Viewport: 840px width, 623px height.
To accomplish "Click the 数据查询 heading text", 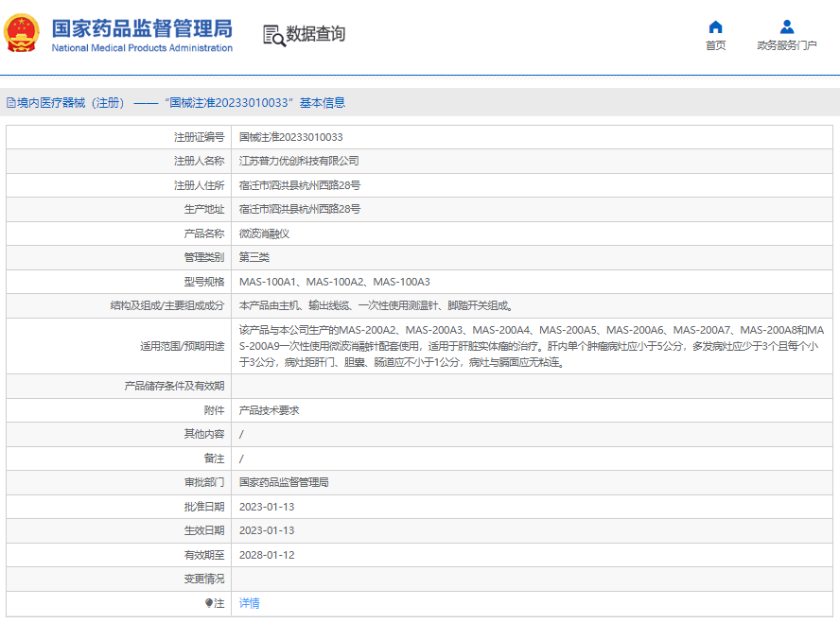I will pos(315,34).
